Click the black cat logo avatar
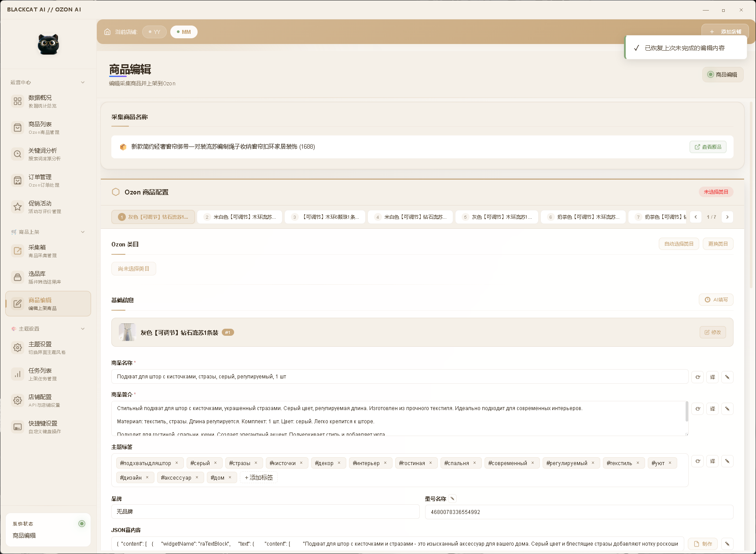 coord(48,44)
